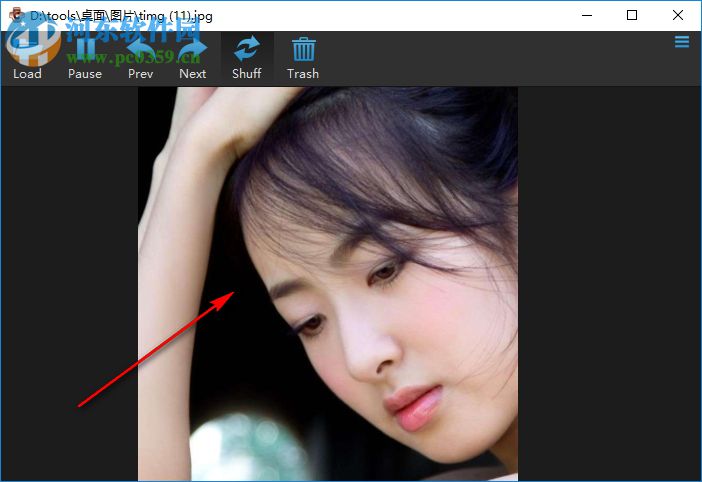This screenshot has height=482, width=702.
Task: Maximize the image viewer window
Action: click(x=632, y=16)
